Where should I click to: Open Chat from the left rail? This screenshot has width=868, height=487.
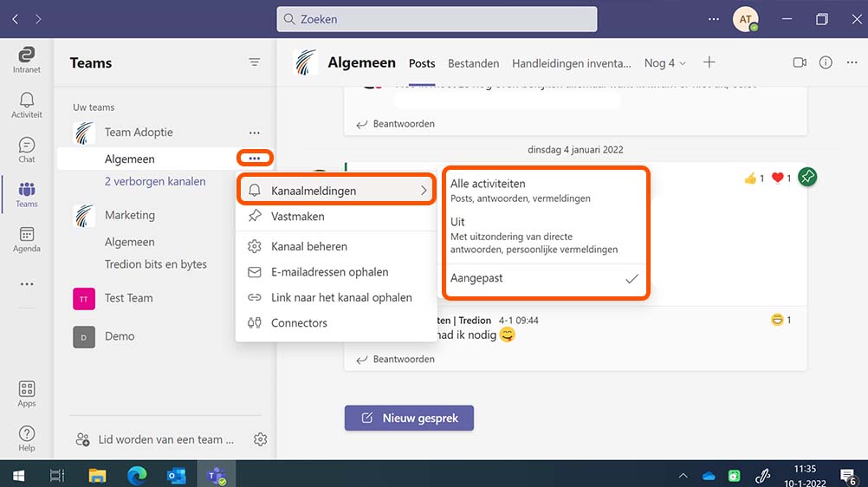[x=26, y=150]
